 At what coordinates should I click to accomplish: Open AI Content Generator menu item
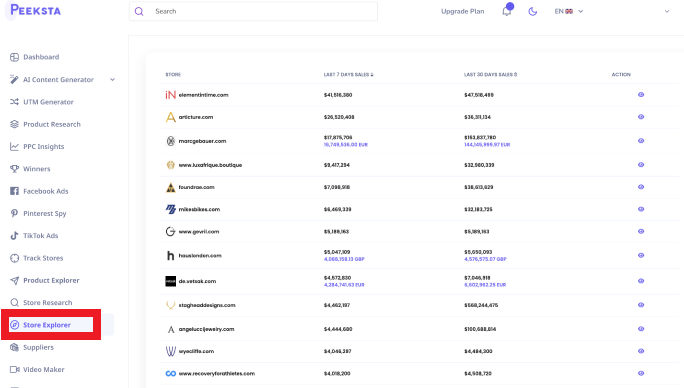tap(58, 80)
